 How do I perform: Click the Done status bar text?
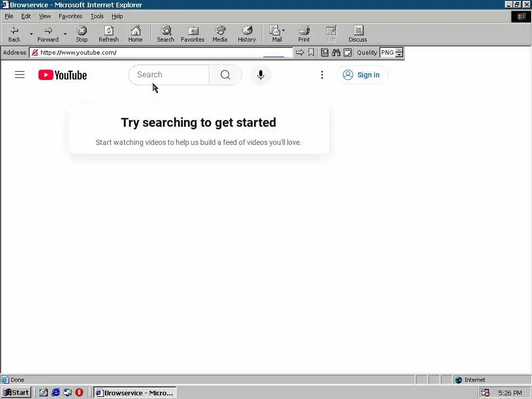coord(17,380)
